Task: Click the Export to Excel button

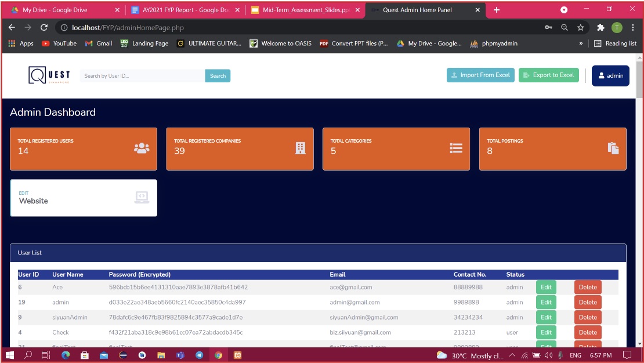Action: [x=548, y=75]
